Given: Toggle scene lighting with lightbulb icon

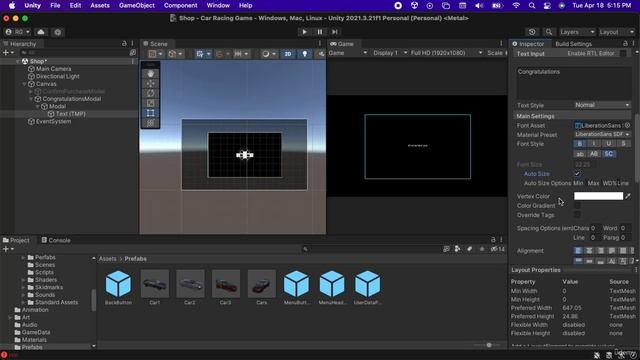Looking at the screenshot, I should click(304, 54).
